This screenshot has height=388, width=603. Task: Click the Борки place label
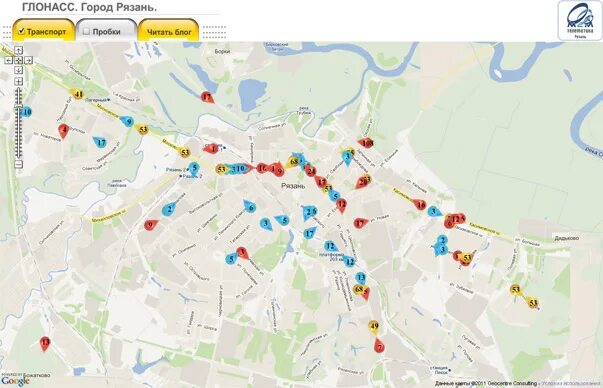[x=222, y=51]
